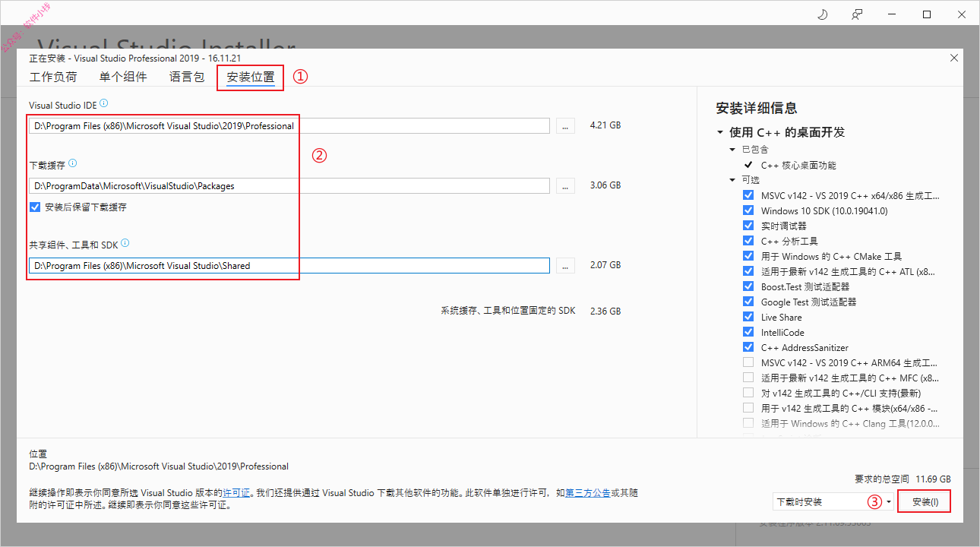Open the 第三方公告 link
This screenshot has width=980, height=547.
coord(587,493)
